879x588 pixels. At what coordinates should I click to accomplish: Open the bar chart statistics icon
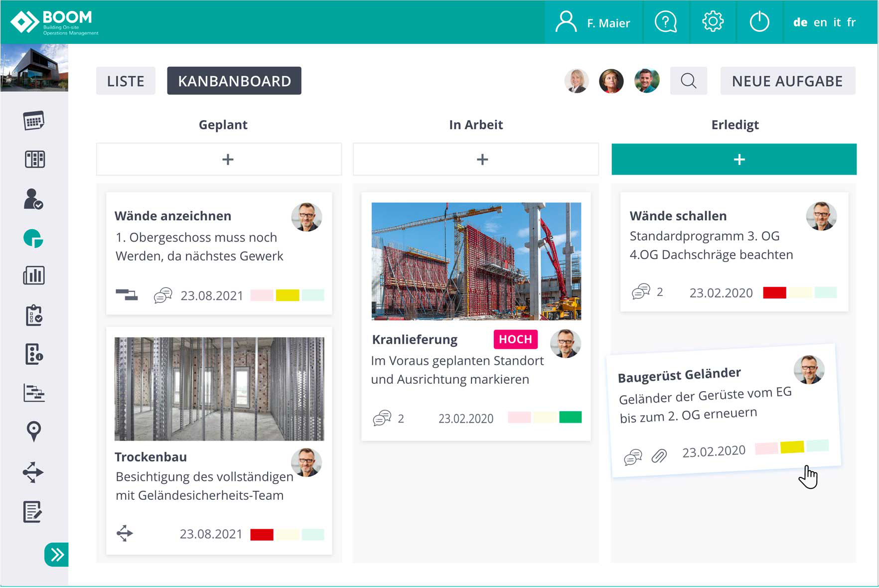click(x=33, y=275)
